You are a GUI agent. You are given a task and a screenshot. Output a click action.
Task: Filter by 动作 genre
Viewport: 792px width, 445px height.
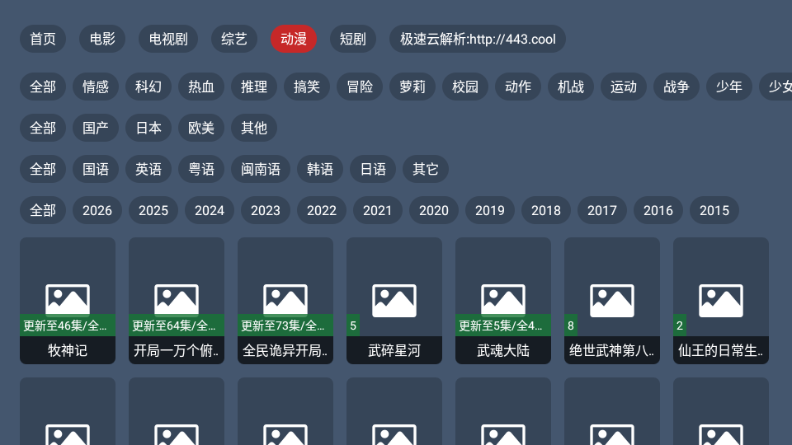click(518, 87)
